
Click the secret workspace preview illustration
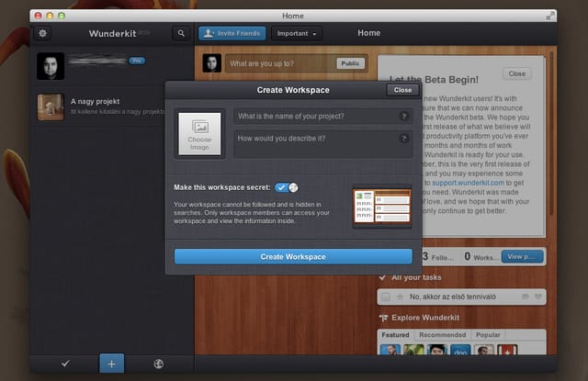point(382,206)
